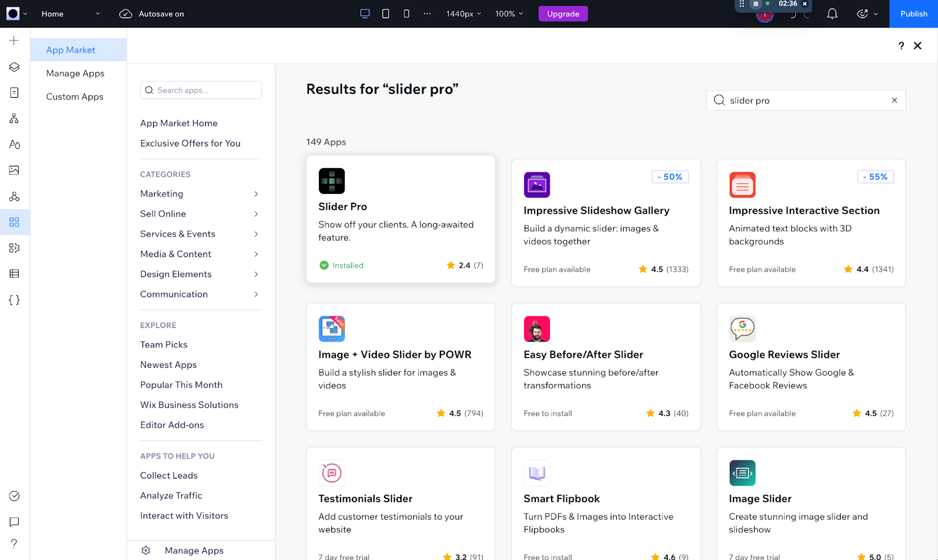Open Newest Apps

[169, 364]
